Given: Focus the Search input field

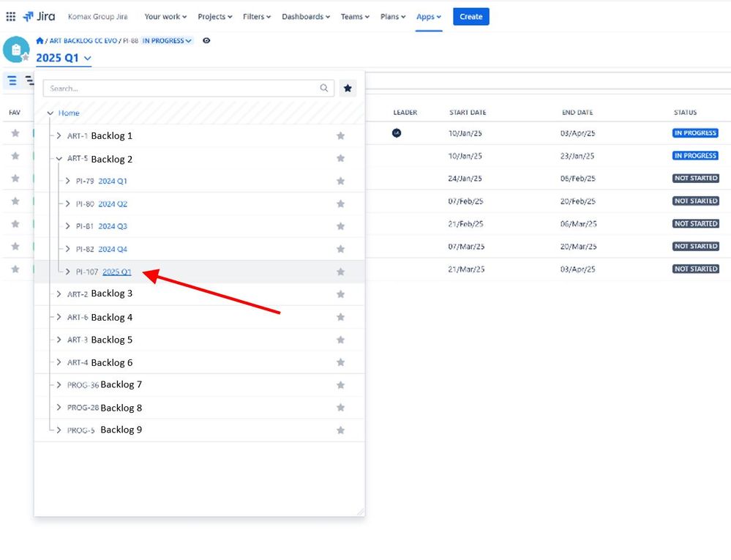Looking at the screenshot, I should pos(188,88).
